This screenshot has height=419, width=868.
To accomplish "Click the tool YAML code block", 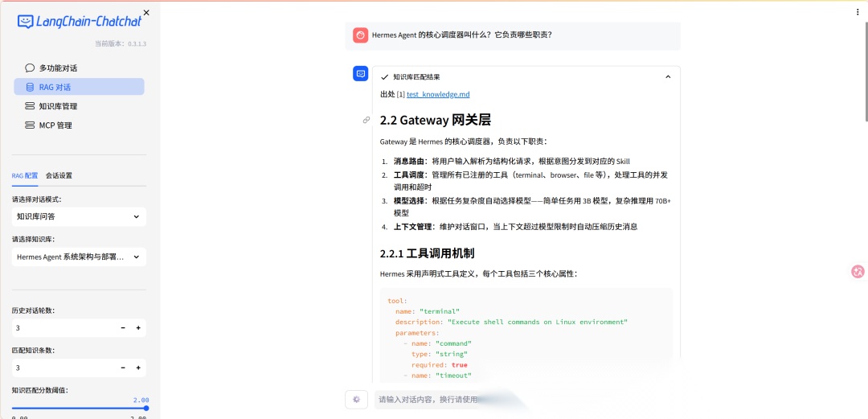I will (x=526, y=335).
